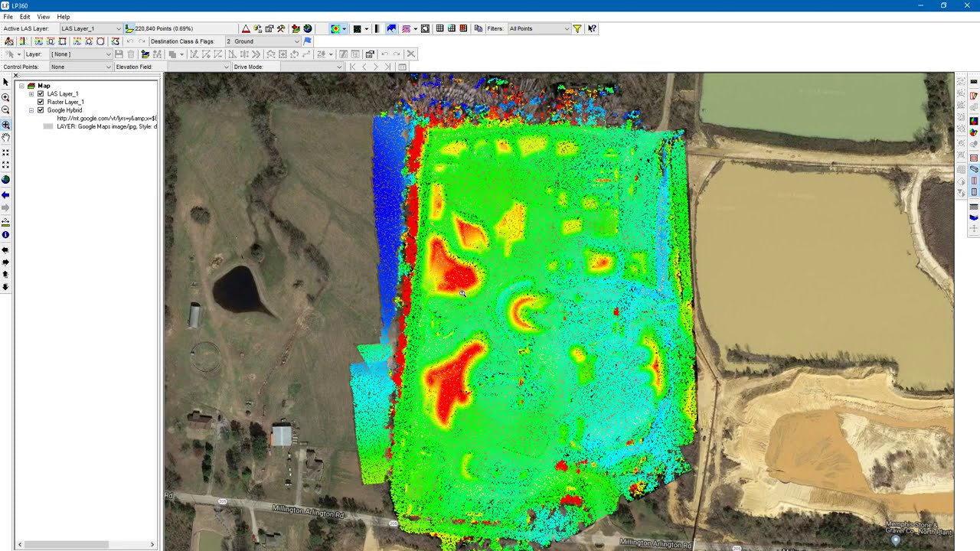
Task: Click the yellow filter funnel icon
Action: [577, 29]
